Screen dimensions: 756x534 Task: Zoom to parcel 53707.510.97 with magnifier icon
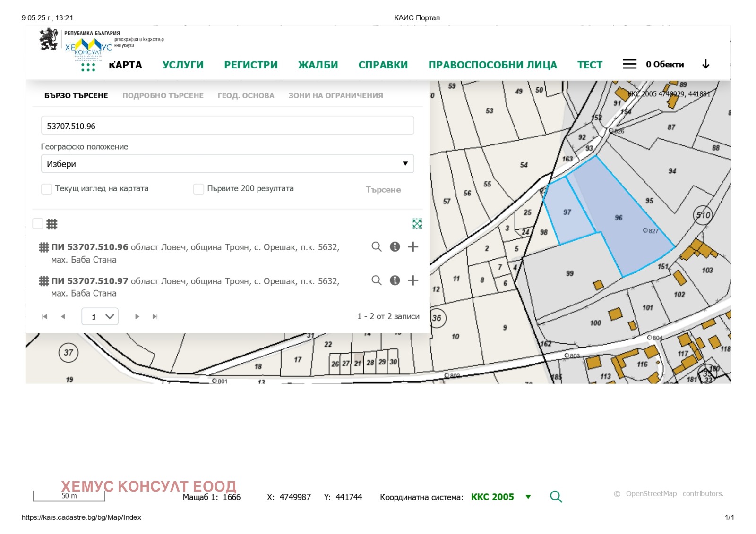coord(376,280)
